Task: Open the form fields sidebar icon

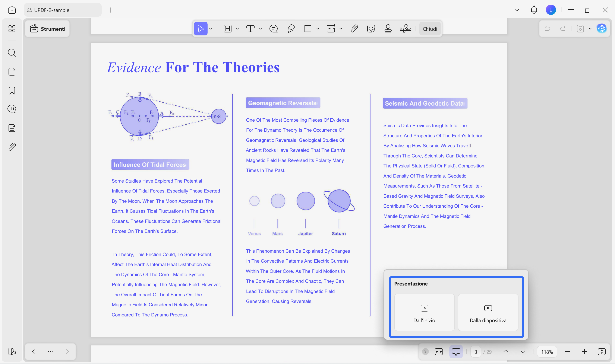Action: click(12, 128)
